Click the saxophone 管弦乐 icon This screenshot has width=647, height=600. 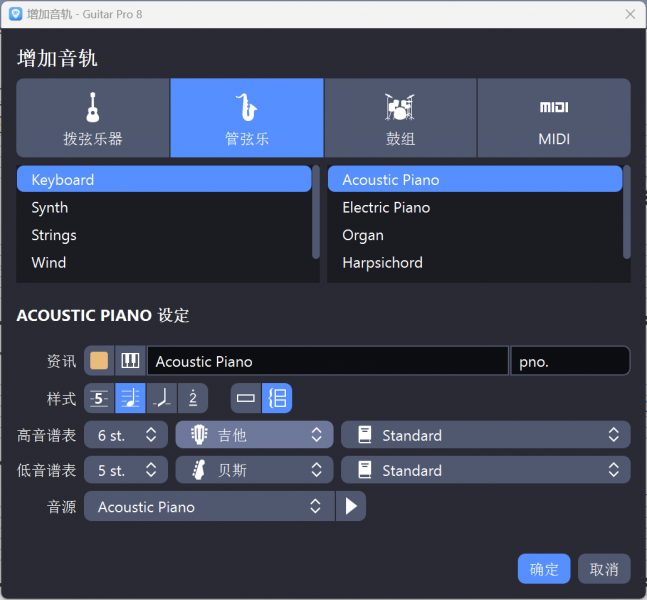(246, 106)
